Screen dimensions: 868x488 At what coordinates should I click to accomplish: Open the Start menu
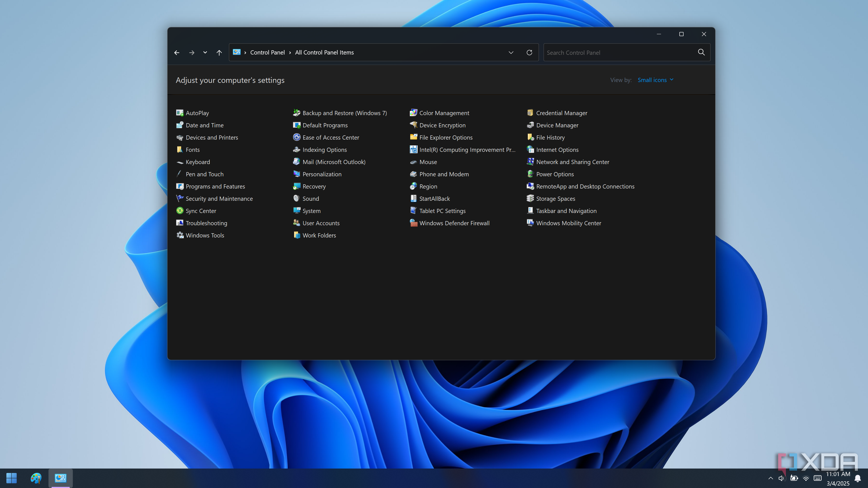tap(11, 478)
